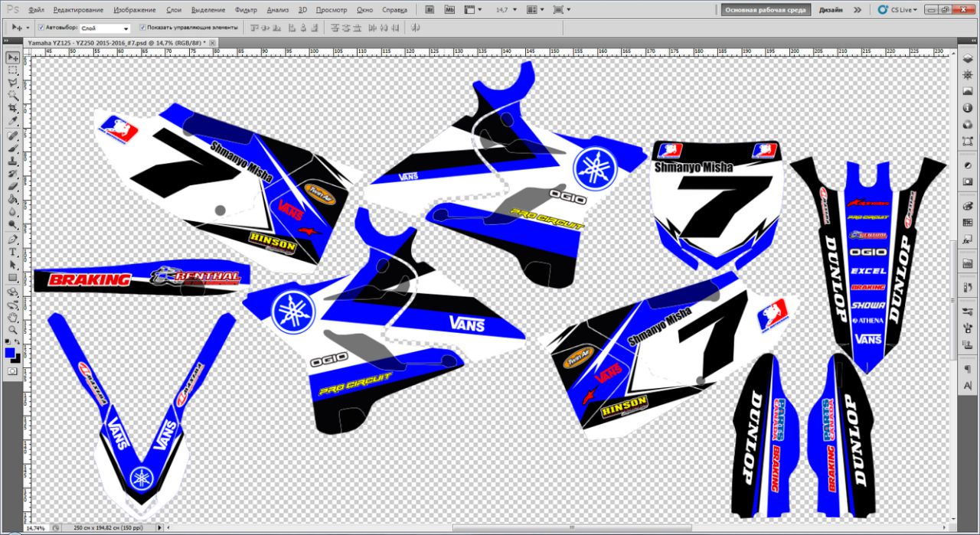The image size is (980, 535).
Task: Select the Pen tool
Action: 13,240
